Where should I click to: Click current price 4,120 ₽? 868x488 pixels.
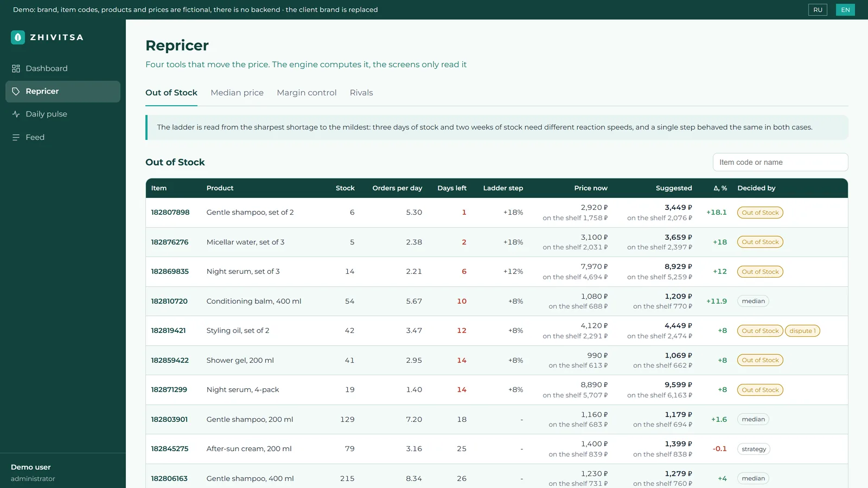[x=594, y=326]
